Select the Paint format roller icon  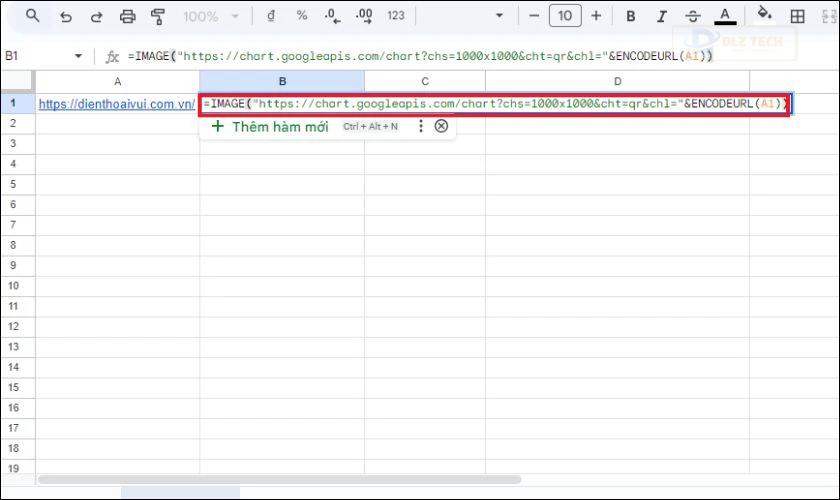[x=158, y=17]
